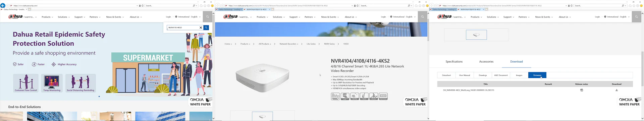Click the 8Mp feature icon under product specs
This screenshot has width=644, height=121.
click(335, 96)
